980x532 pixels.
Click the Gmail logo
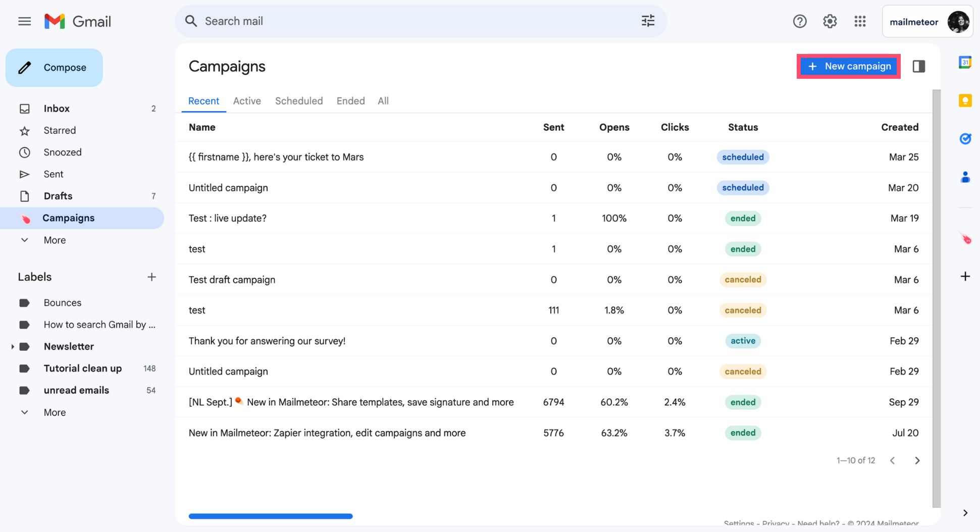[78, 21]
